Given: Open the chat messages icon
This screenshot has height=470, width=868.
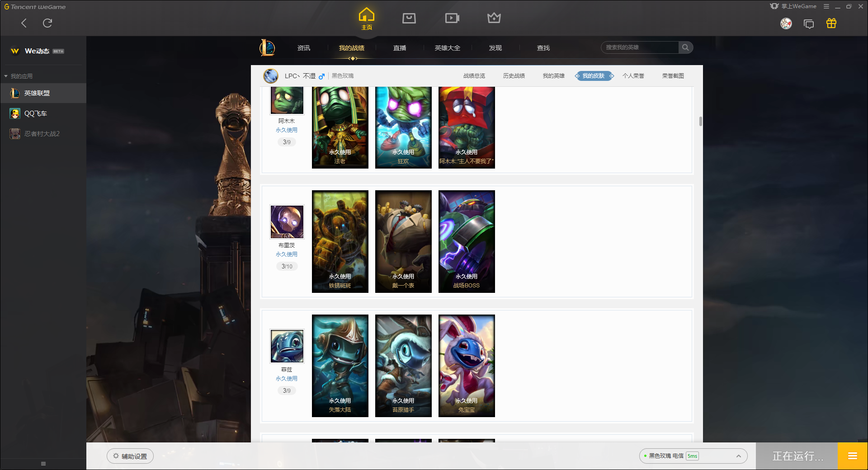Looking at the screenshot, I should (x=809, y=24).
